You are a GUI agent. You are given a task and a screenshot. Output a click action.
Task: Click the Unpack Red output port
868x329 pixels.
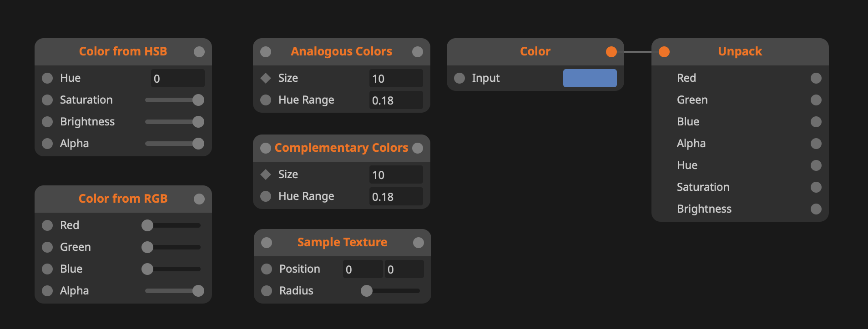click(x=816, y=78)
